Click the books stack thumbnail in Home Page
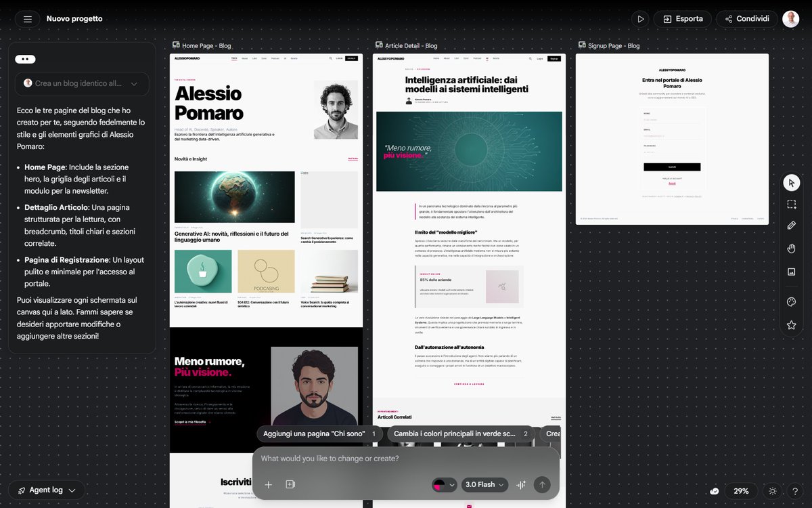The height and width of the screenshot is (508, 812). (x=330, y=272)
